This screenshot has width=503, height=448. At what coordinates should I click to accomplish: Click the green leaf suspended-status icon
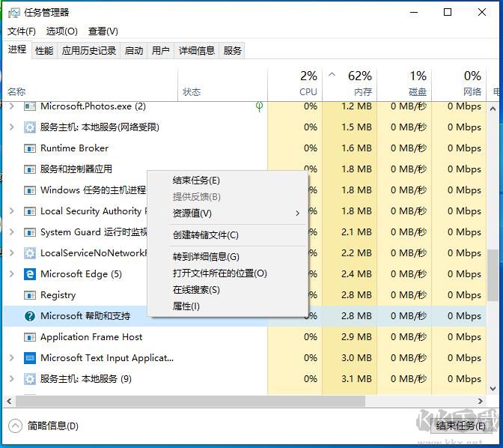tap(259, 106)
